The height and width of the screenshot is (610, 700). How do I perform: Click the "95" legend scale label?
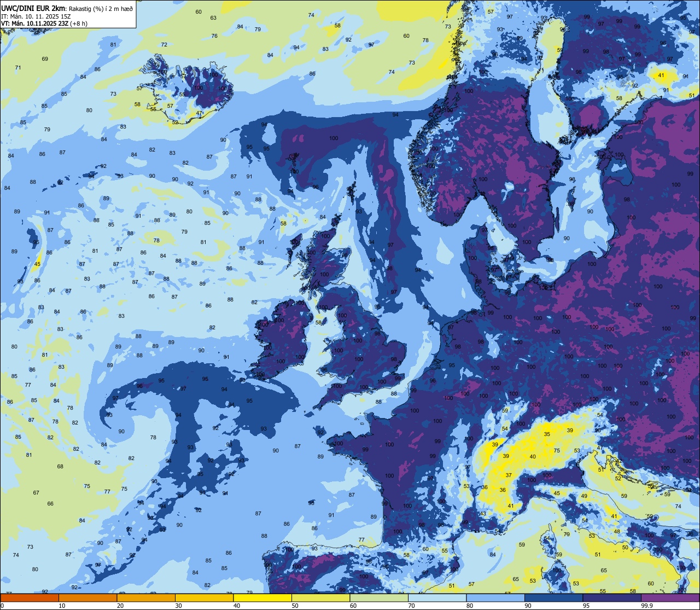[586, 605]
